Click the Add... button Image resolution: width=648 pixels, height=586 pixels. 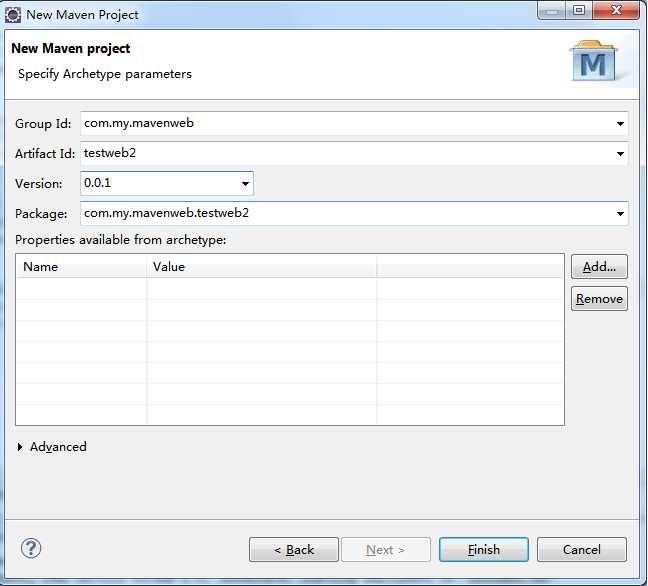(599, 267)
